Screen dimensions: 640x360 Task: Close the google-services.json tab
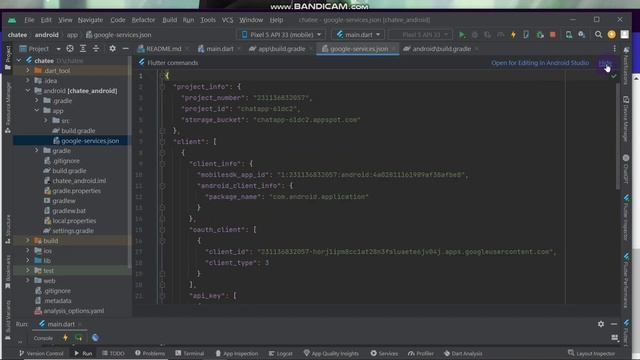[394, 49]
